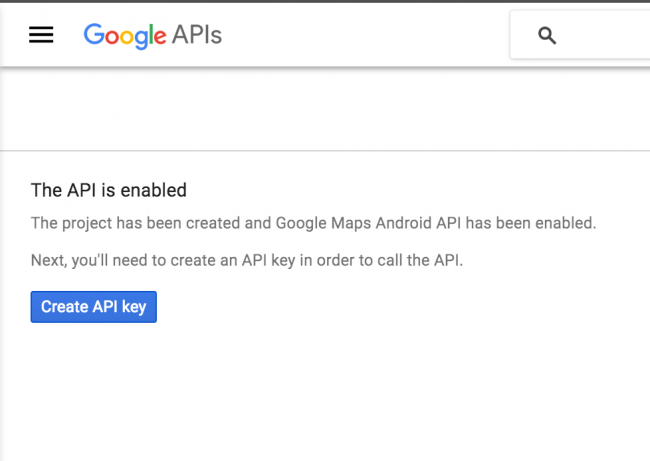This screenshot has height=461, width=650.
Task: Click the blank area below Create API key
Action: point(325,392)
